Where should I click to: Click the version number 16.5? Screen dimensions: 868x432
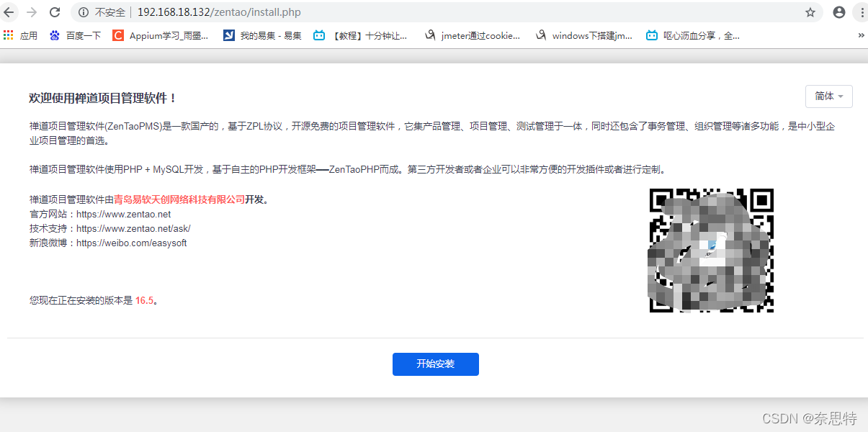pos(144,300)
